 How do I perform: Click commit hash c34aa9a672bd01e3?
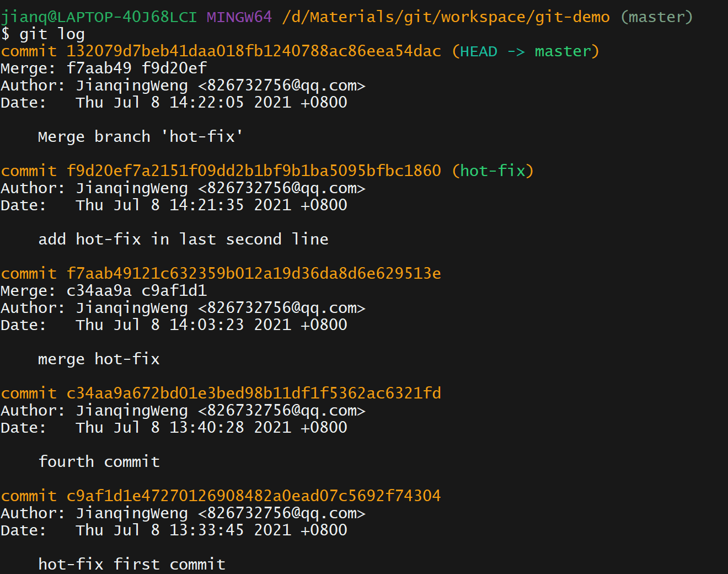254,394
